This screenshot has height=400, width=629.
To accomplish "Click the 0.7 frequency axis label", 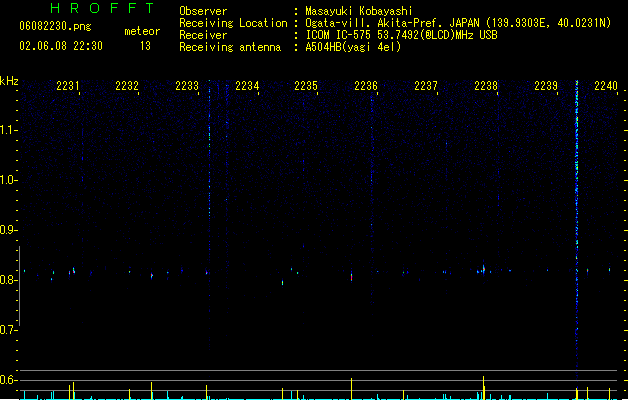I will click(x=8, y=330).
